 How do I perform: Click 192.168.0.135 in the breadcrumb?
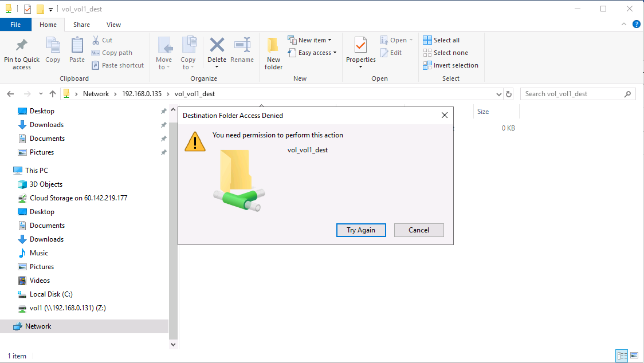point(142,94)
